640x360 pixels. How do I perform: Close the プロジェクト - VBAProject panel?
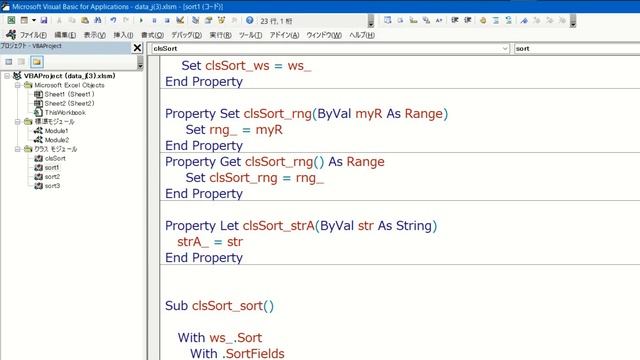pyautogui.click(x=137, y=48)
